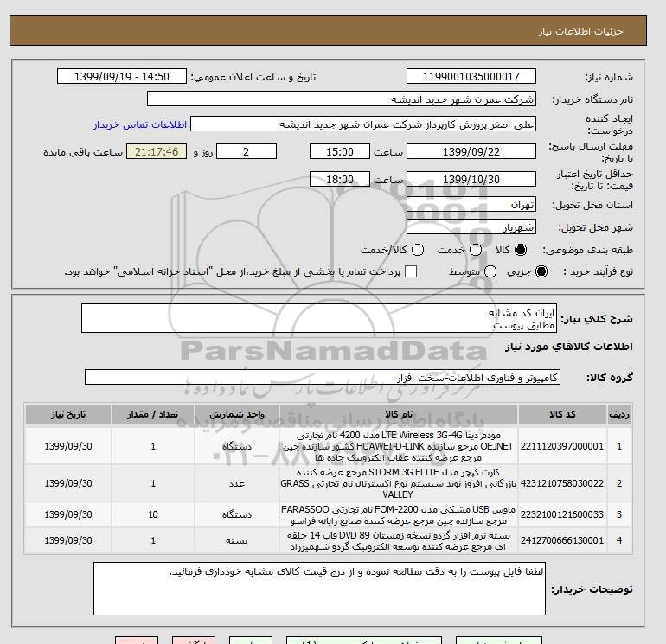Click the LTE Wireless 3G-4G modem item name
The height and width of the screenshot is (644, 666).
(399, 446)
